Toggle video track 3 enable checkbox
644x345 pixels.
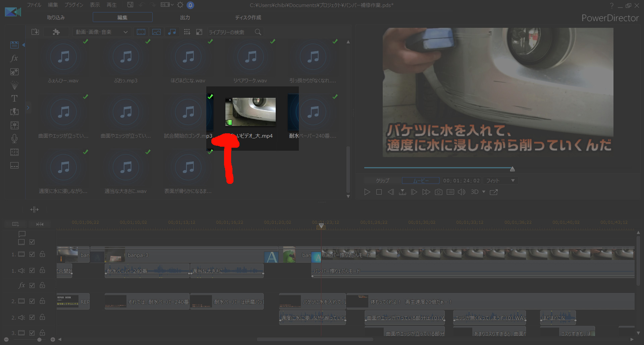pos(32,333)
